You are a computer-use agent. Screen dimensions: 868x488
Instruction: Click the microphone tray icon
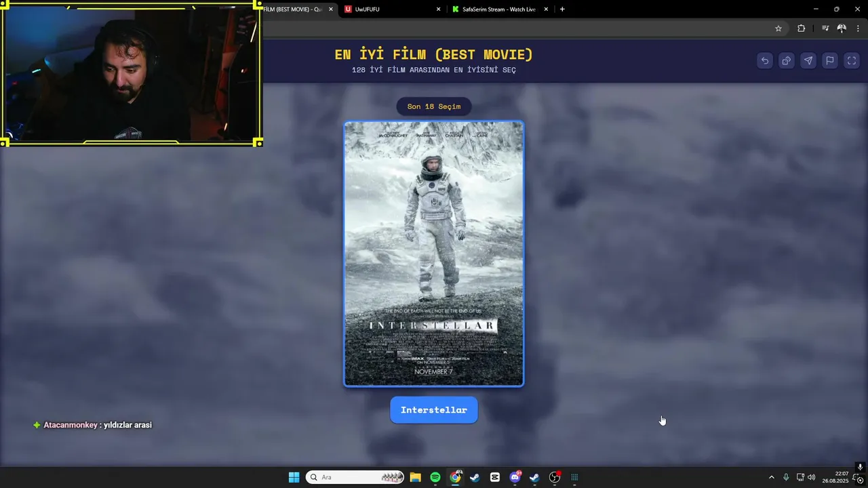(786, 477)
